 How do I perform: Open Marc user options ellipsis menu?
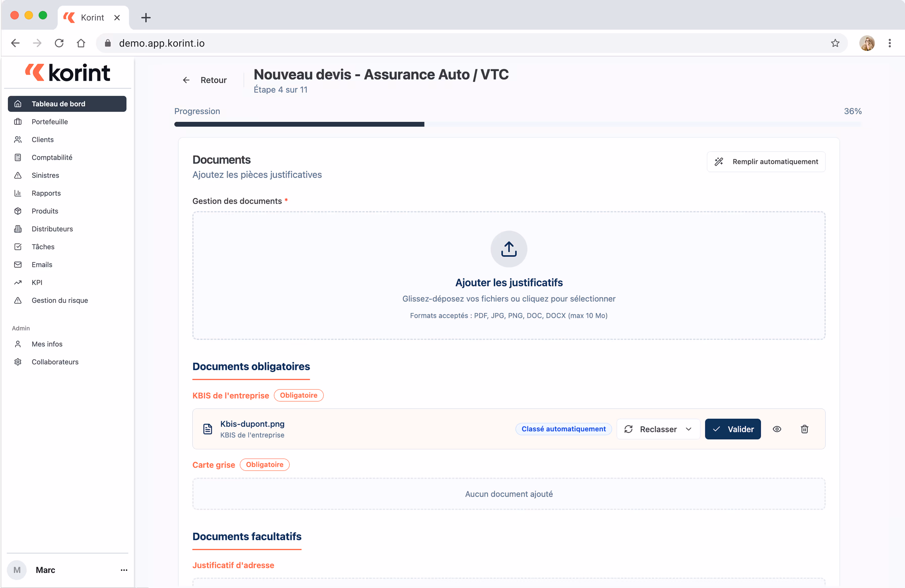(124, 570)
